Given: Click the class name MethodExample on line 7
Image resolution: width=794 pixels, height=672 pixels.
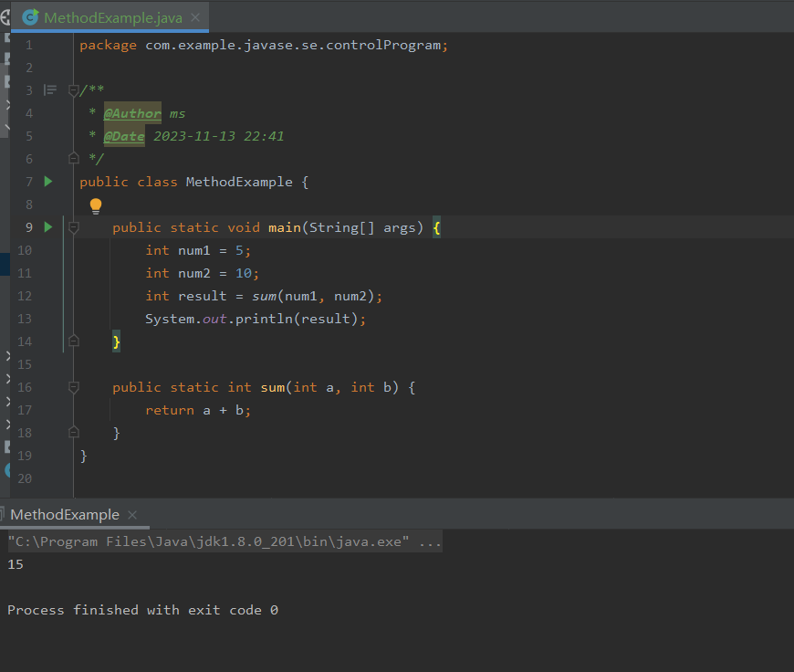Looking at the screenshot, I should point(239,182).
